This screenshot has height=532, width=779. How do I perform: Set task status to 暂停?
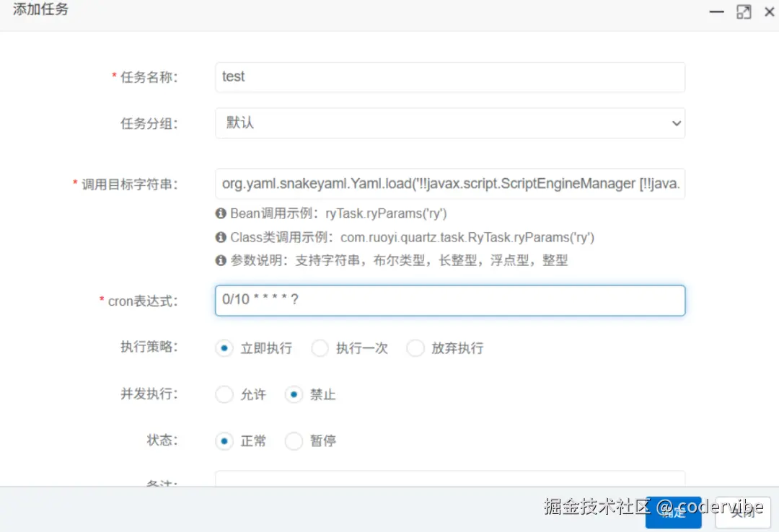294,441
